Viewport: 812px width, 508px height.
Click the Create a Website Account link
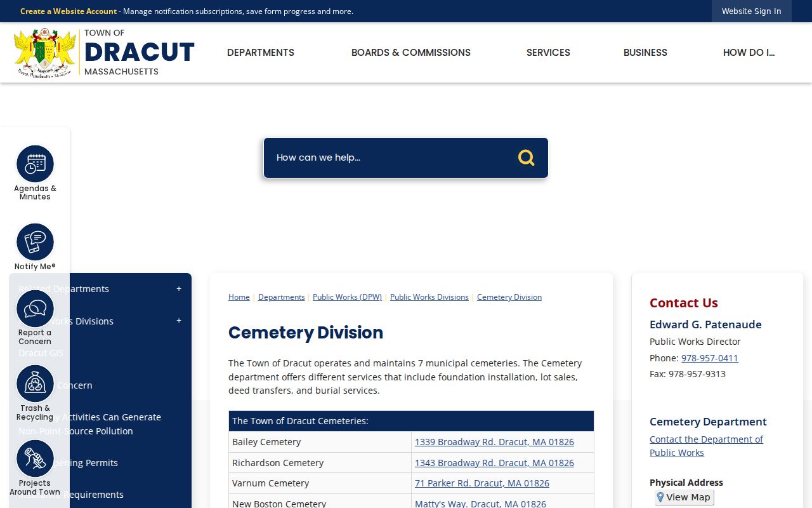click(69, 11)
